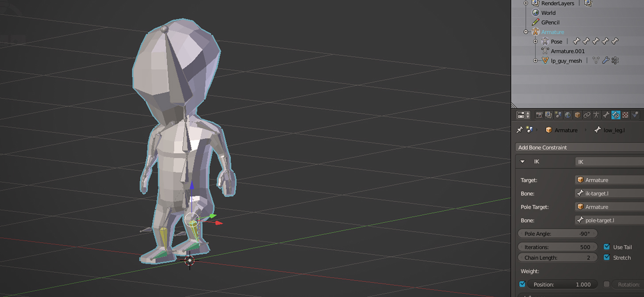Open Object properties using the cube icon

577,115
